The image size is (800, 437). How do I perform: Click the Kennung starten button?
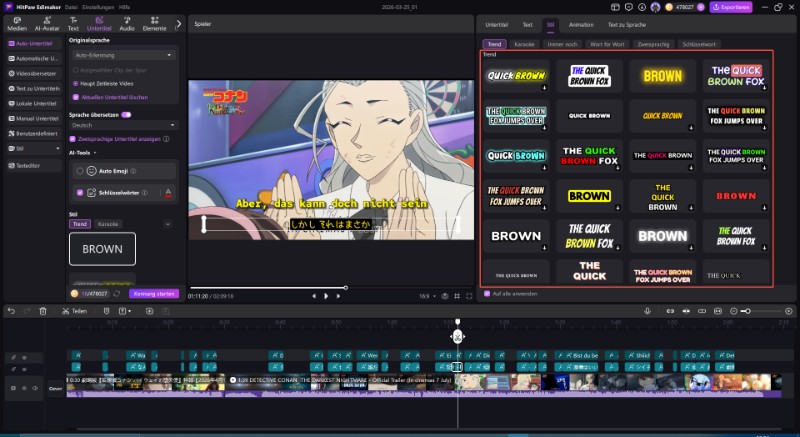(x=154, y=294)
